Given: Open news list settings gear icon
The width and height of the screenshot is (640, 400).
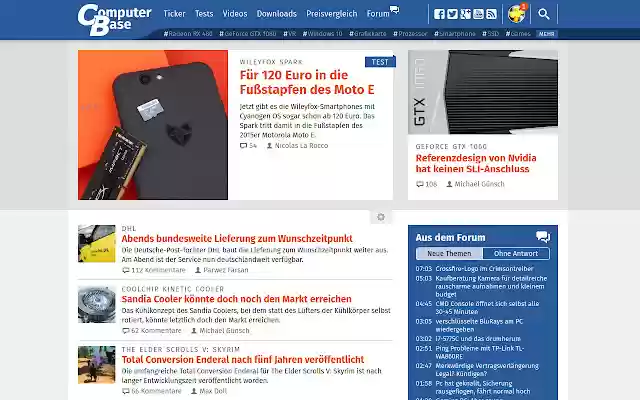Looking at the screenshot, I should coord(381,217).
